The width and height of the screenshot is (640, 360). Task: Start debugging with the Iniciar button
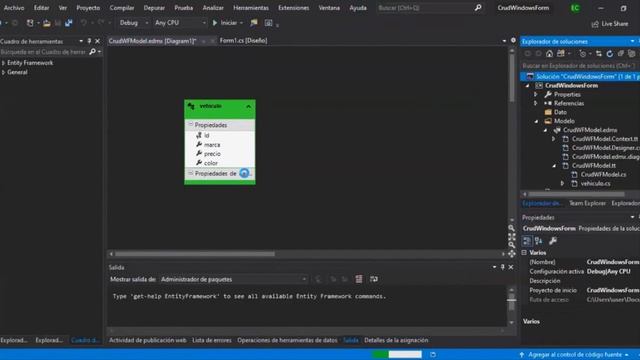224,23
